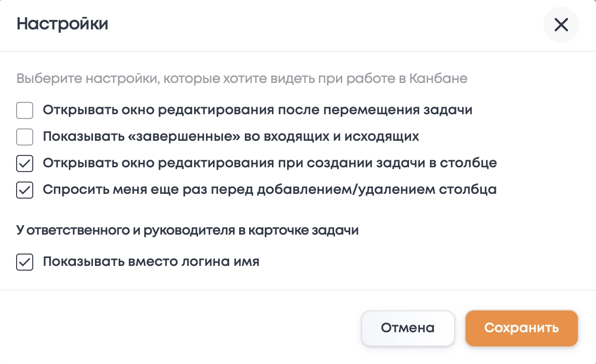This screenshot has width=596, height=364.
Task: Tick the show «завершенные» checkbox
Action: click(25, 137)
